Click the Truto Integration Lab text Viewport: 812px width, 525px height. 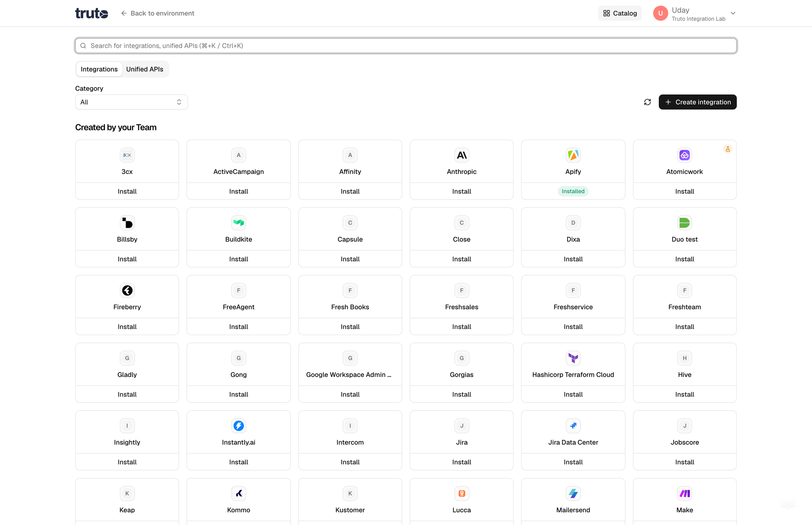(698, 19)
